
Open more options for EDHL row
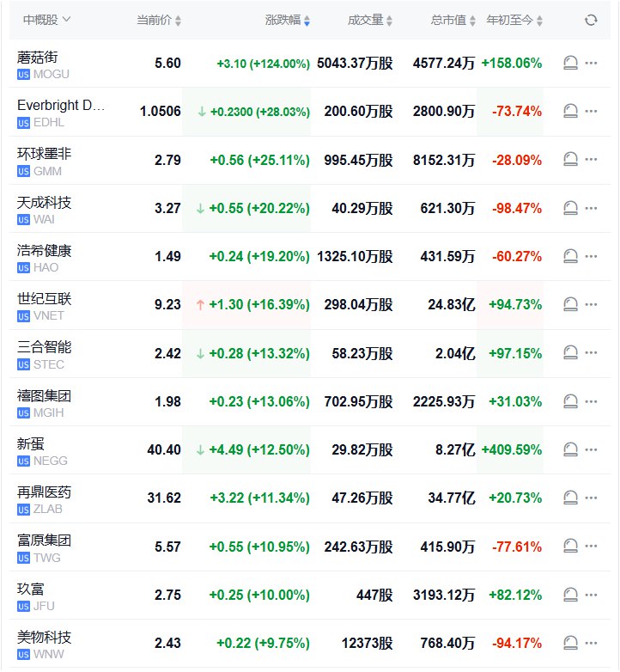(x=591, y=111)
